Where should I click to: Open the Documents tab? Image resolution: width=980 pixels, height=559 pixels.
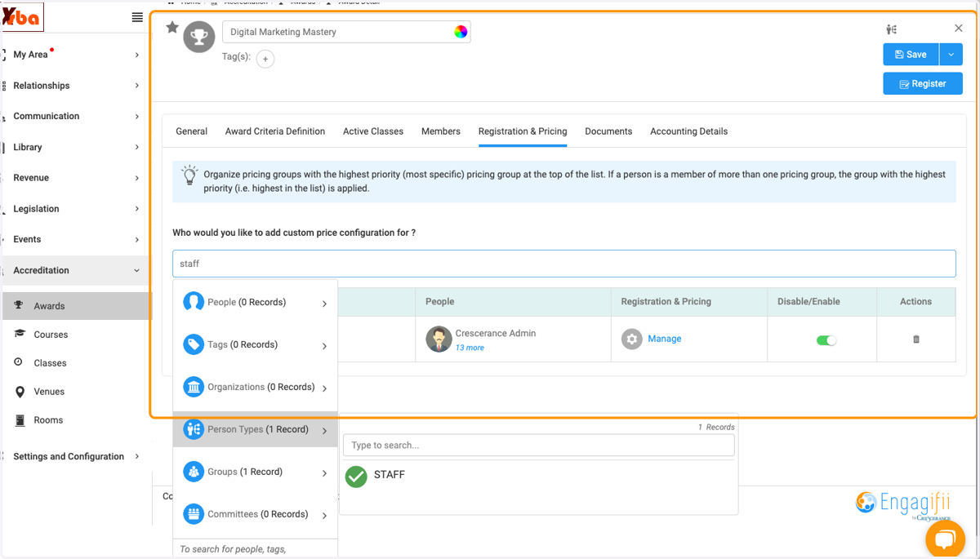tap(608, 131)
